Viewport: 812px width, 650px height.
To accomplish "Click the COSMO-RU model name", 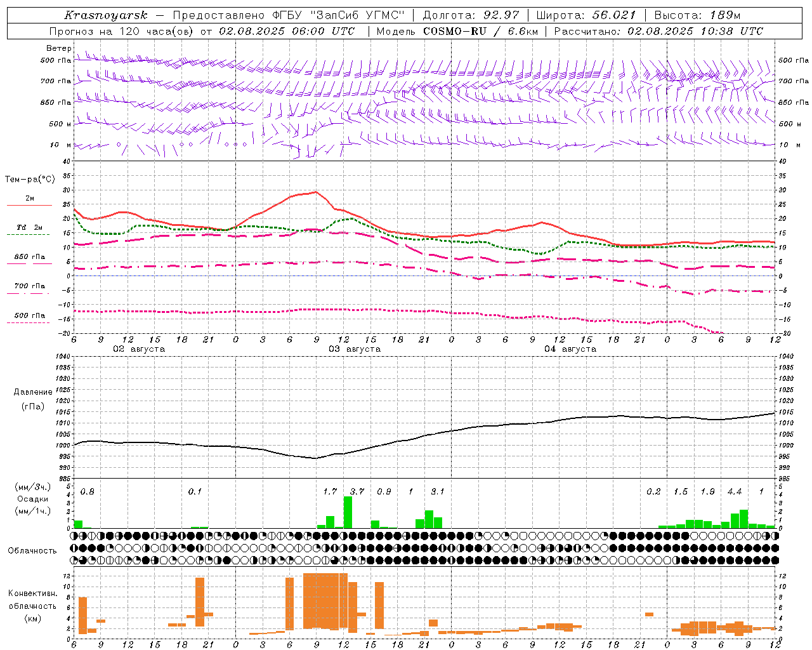I will [x=455, y=31].
